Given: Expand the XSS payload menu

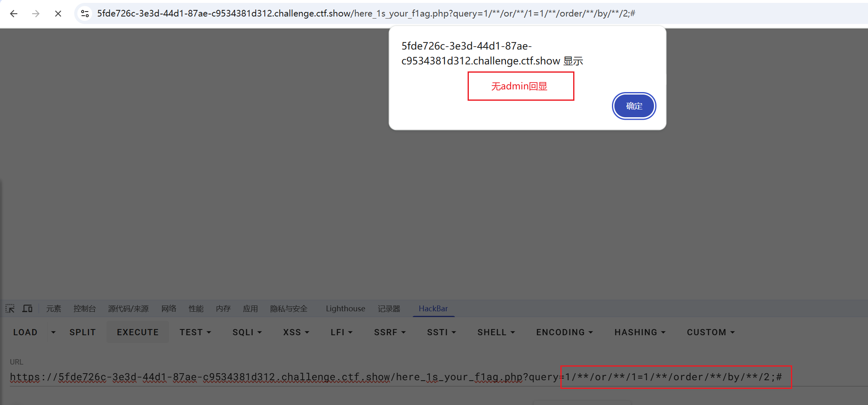Looking at the screenshot, I should click(295, 332).
